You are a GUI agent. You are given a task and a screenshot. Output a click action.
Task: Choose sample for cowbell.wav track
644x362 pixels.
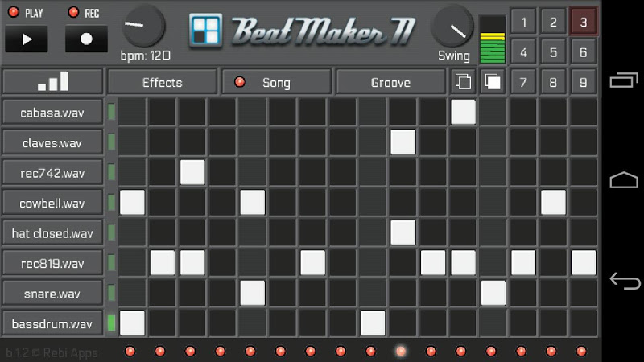[x=52, y=203]
